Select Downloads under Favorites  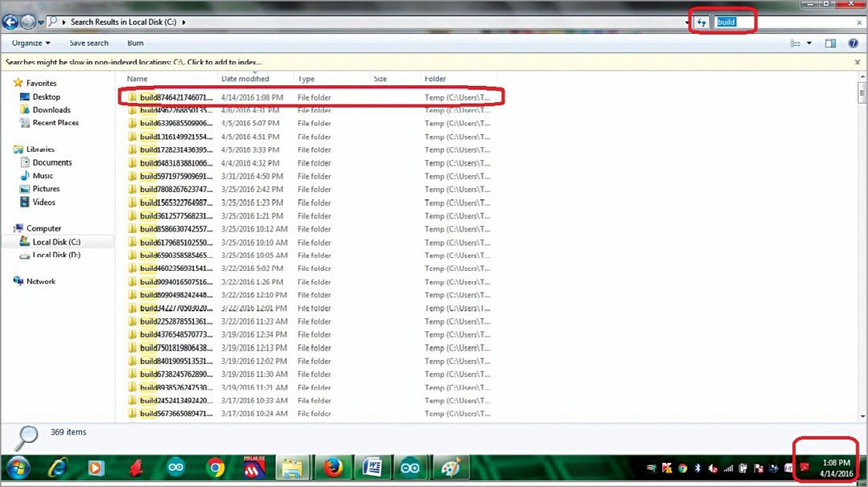51,110
